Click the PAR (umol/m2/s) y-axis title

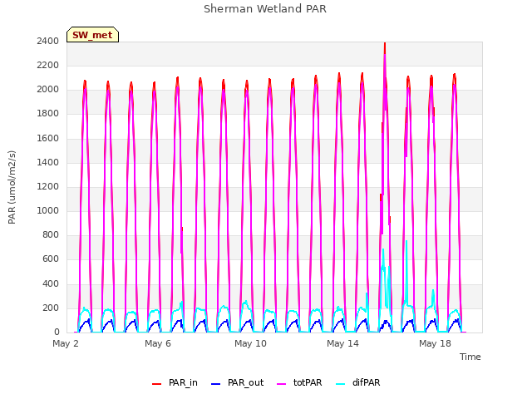tap(12, 187)
